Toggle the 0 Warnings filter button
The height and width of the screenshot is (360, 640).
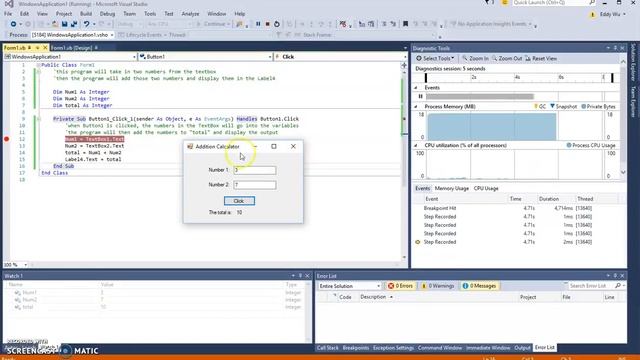pos(438,286)
